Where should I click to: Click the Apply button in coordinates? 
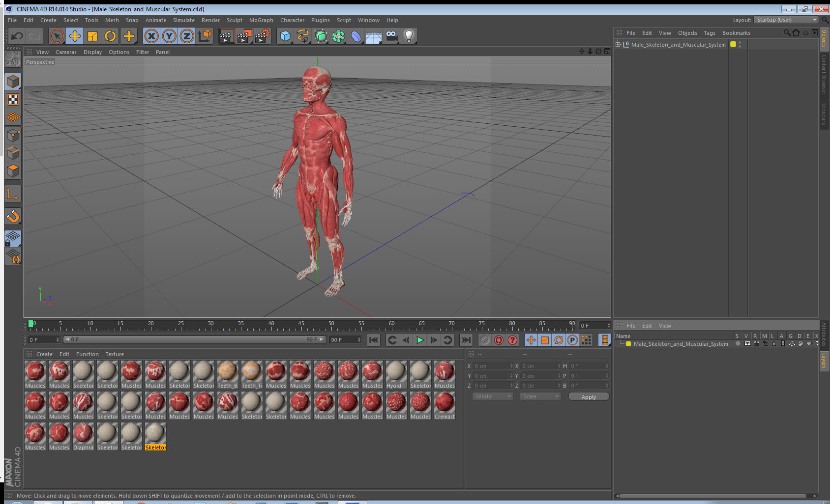pyautogui.click(x=589, y=396)
